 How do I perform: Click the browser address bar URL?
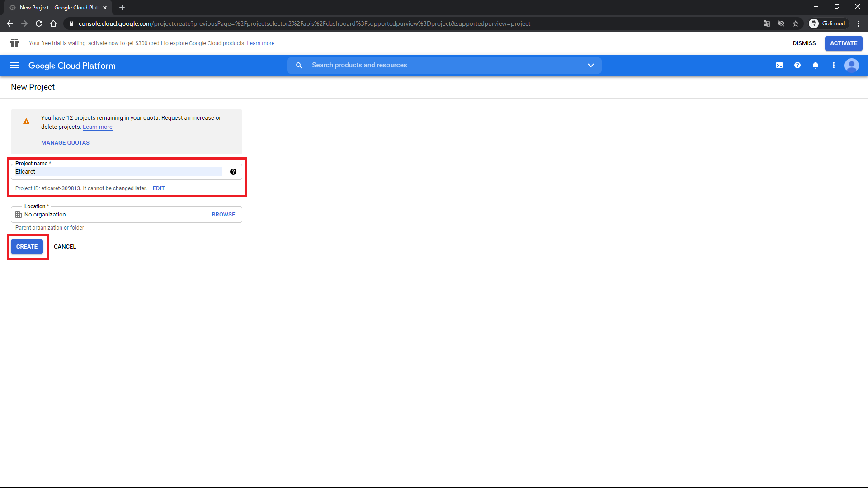click(304, 23)
